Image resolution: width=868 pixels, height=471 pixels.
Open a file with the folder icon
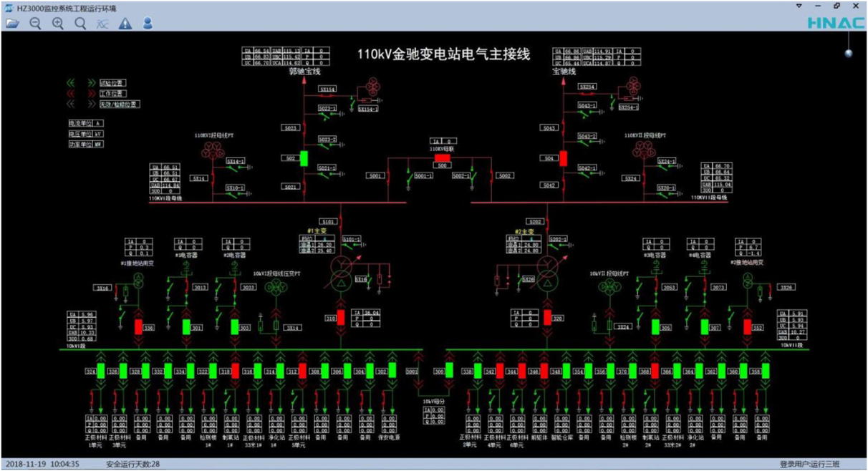(x=12, y=23)
